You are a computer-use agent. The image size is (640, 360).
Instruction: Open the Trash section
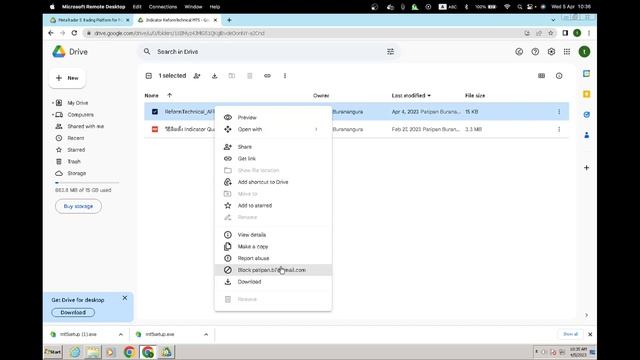tap(74, 162)
